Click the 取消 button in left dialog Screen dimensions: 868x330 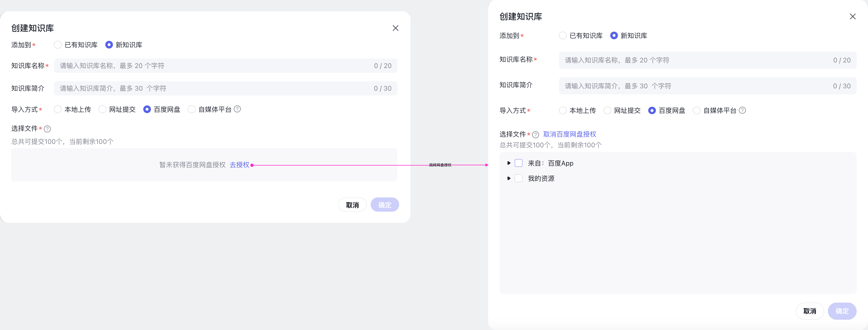click(x=352, y=204)
